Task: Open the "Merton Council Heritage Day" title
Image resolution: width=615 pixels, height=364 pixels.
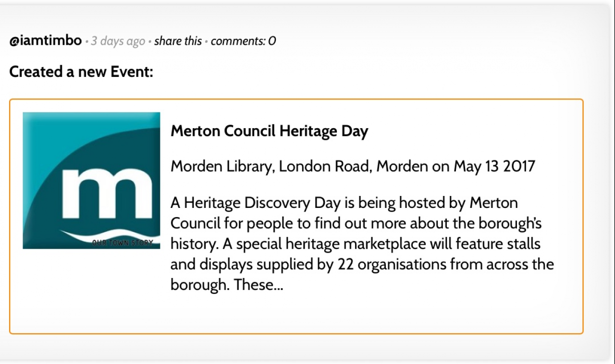Action: [x=269, y=131]
